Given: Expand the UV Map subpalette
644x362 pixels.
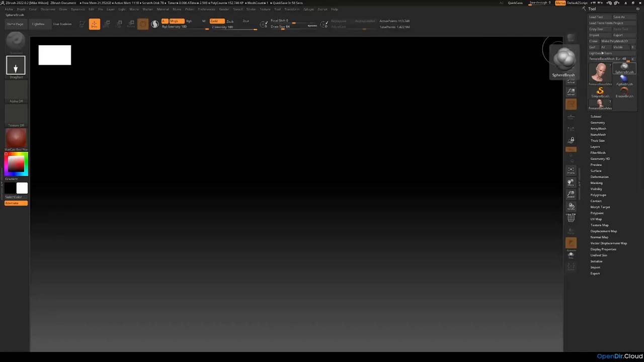Looking at the screenshot, I should (596, 219).
